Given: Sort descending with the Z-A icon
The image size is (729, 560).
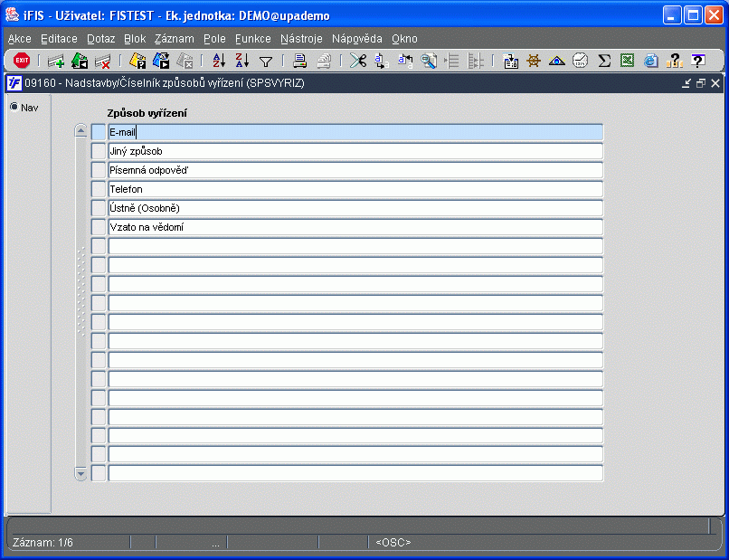Looking at the screenshot, I should [241, 61].
